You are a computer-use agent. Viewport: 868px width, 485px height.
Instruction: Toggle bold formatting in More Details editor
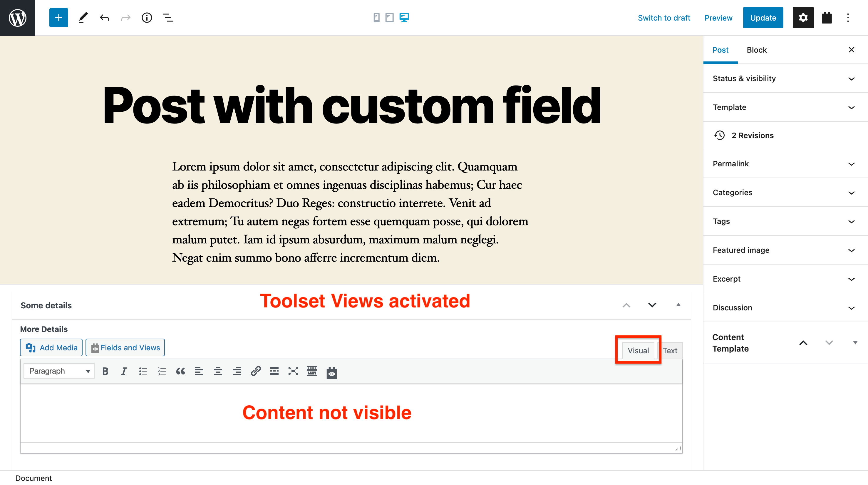pos(105,372)
